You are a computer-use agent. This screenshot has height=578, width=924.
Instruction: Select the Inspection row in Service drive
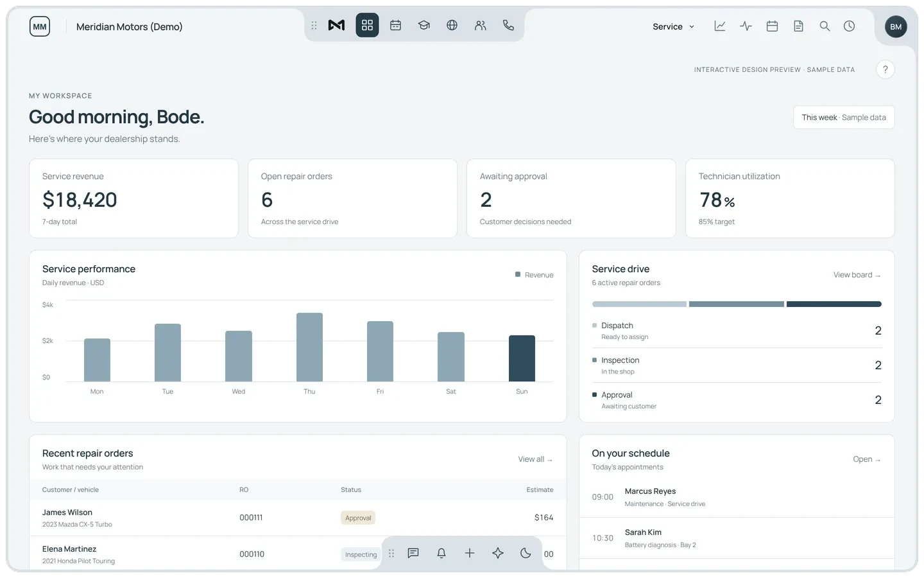(737, 365)
